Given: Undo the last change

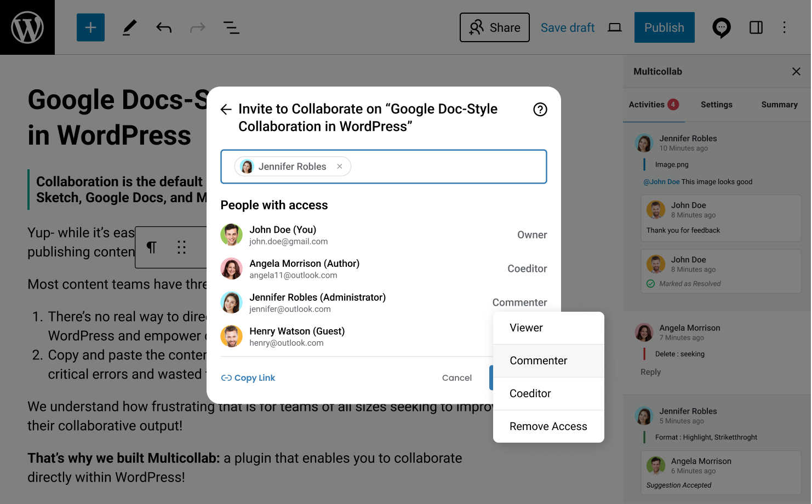Looking at the screenshot, I should pyautogui.click(x=164, y=27).
